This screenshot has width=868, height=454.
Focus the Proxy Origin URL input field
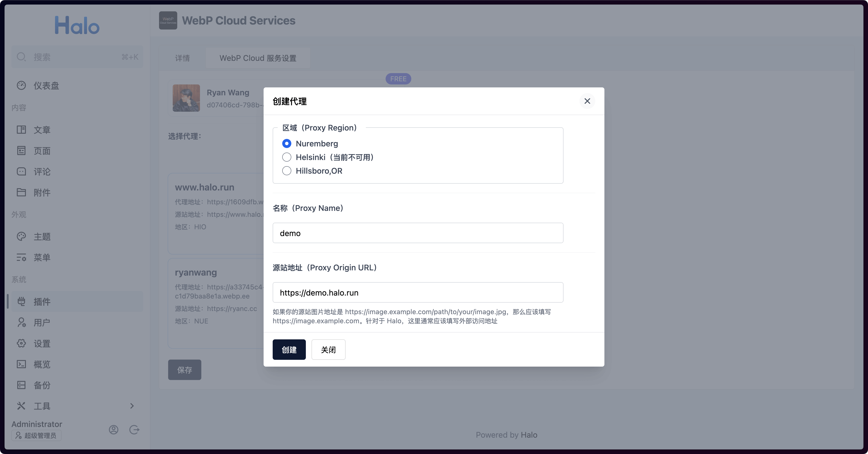point(418,292)
